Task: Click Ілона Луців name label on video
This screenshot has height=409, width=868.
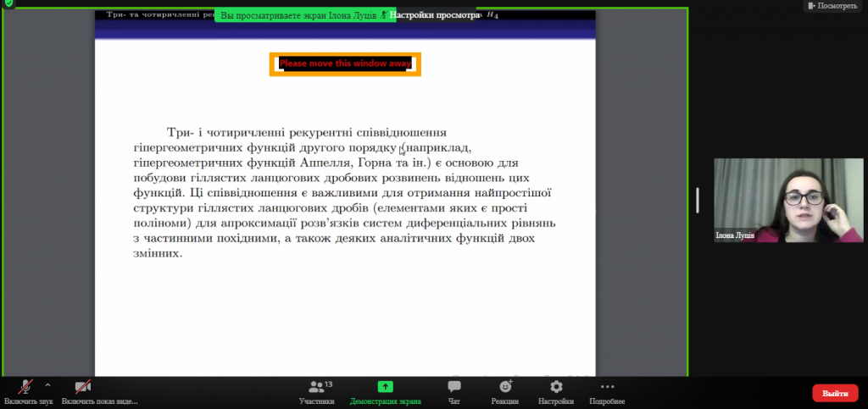Action: coord(736,236)
